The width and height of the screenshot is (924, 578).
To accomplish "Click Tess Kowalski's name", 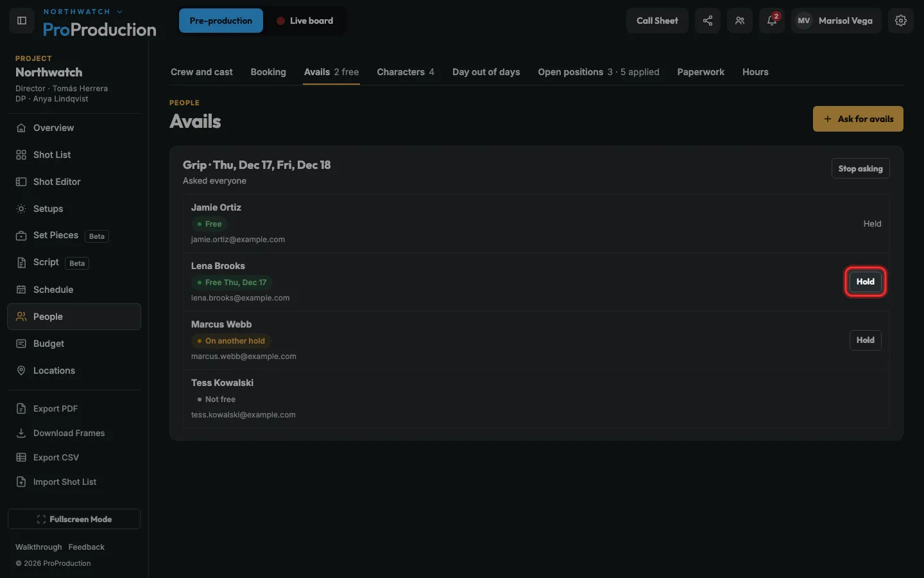I will (x=222, y=383).
